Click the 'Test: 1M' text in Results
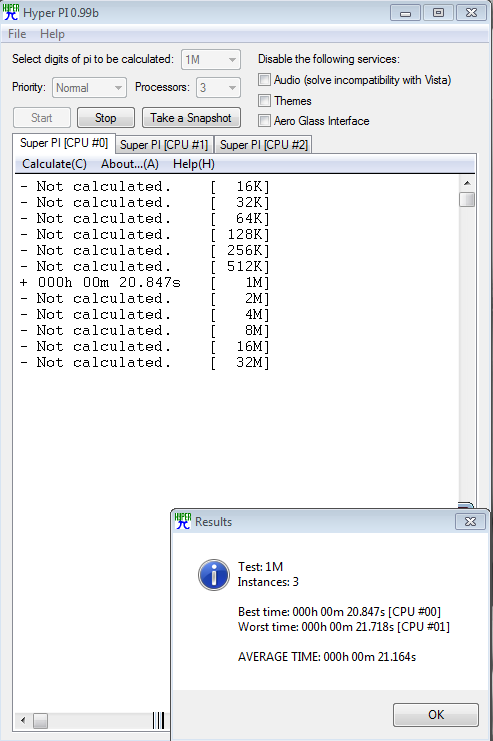Screen dimensions: 493x741 [260, 567]
